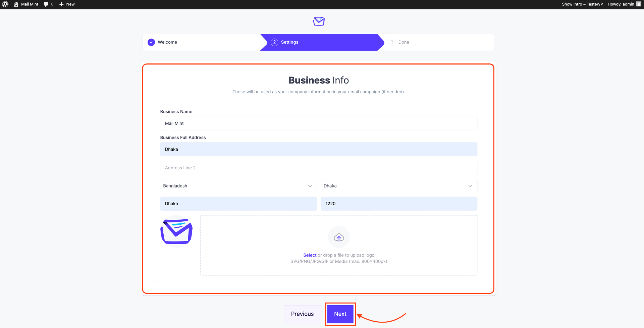Select the Settings step tab
644x328 pixels.
pyautogui.click(x=289, y=42)
